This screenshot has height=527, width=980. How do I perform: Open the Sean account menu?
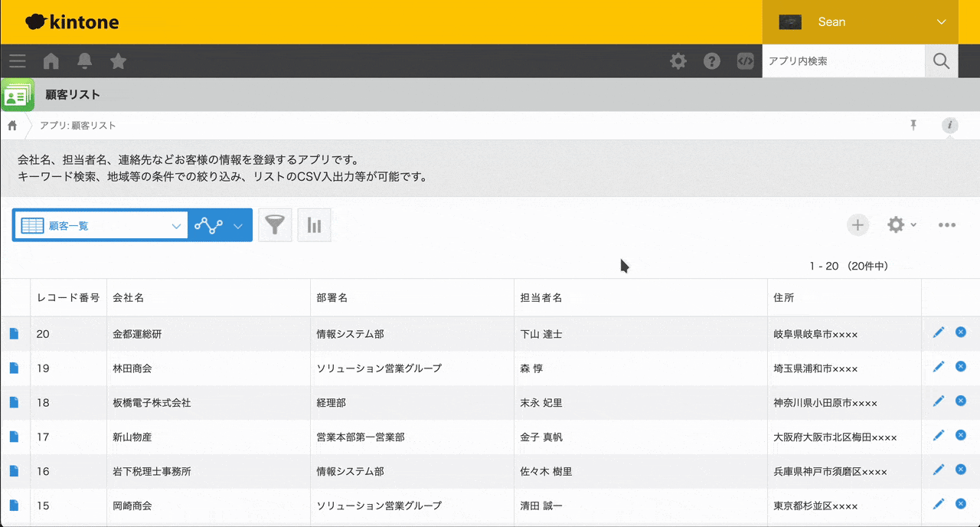click(859, 21)
